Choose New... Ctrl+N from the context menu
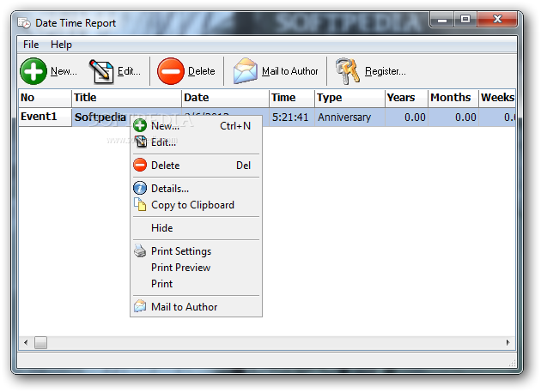The image size is (541, 392). coord(196,126)
